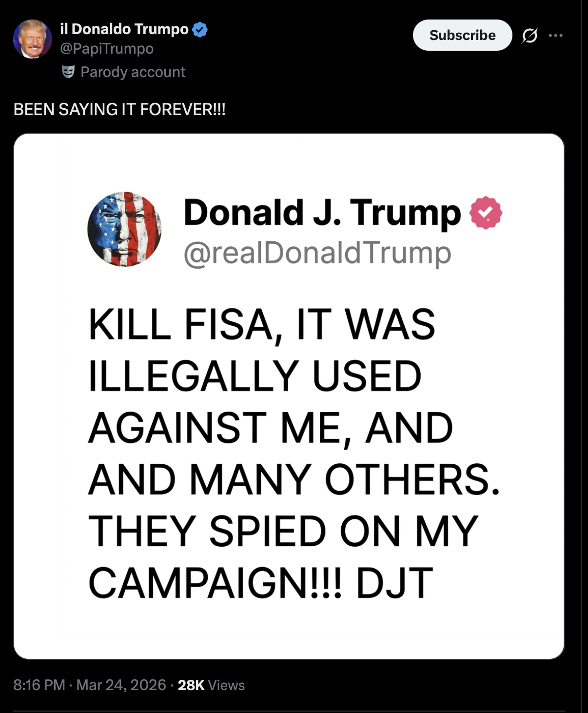This screenshot has height=713, width=588.
Task: Open the @PapiTrumpo handle link
Action: click(x=107, y=49)
